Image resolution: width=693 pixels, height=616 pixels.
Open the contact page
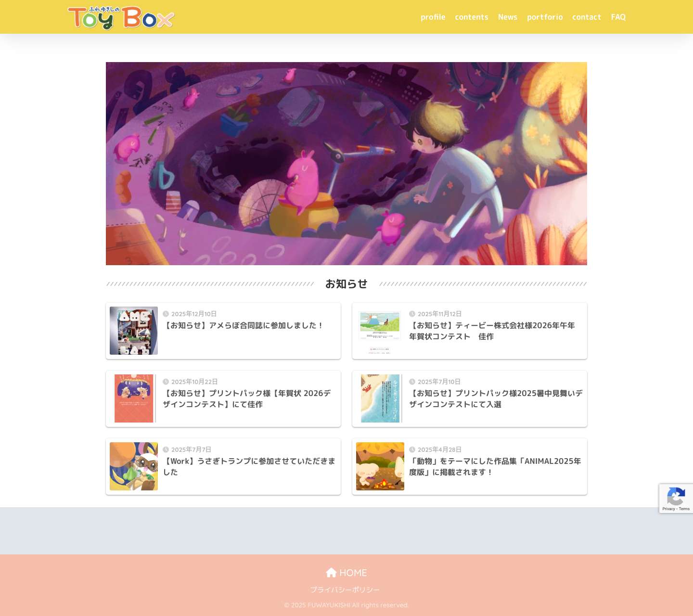coord(586,17)
